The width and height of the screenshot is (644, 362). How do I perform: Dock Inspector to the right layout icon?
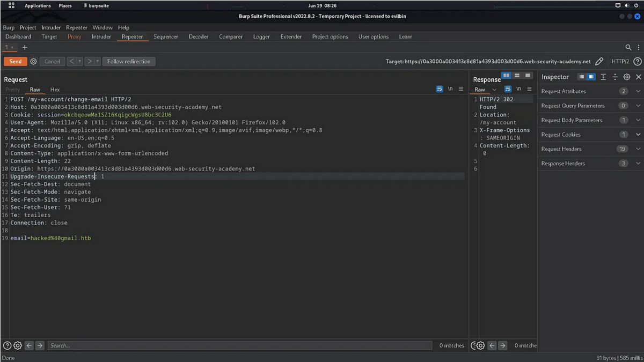coord(591,77)
